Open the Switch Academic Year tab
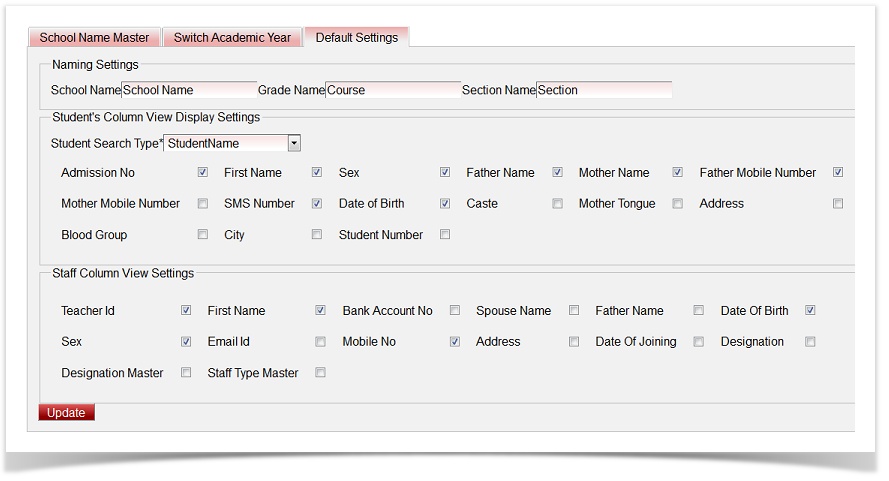Image resolution: width=889 pixels, height=481 pixels. [232, 38]
